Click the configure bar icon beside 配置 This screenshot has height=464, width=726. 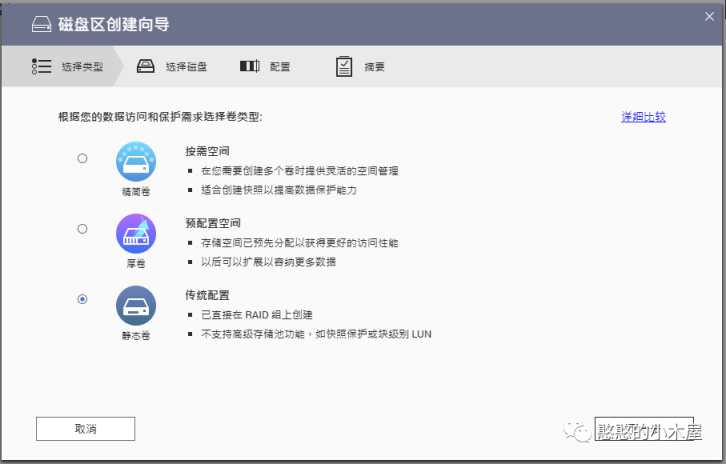(x=249, y=66)
